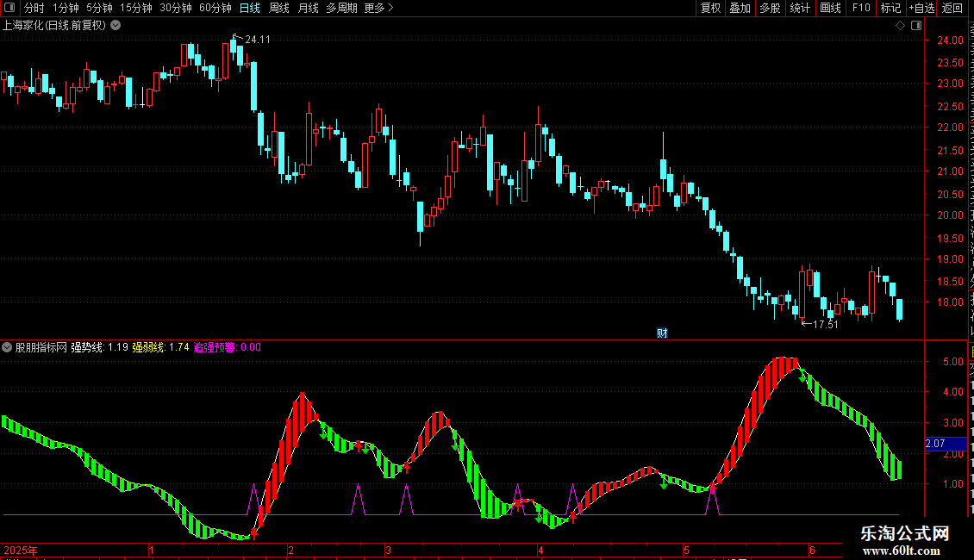Image resolution: width=974 pixels, height=560 pixels.
Task: Open dropdown next to 上海家化 title
Action: pos(116,26)
